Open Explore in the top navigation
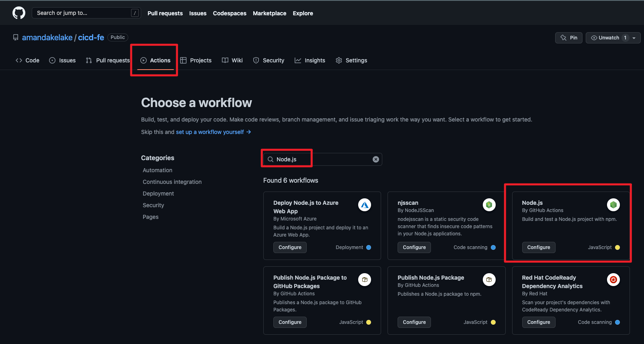 click(303, 13)
